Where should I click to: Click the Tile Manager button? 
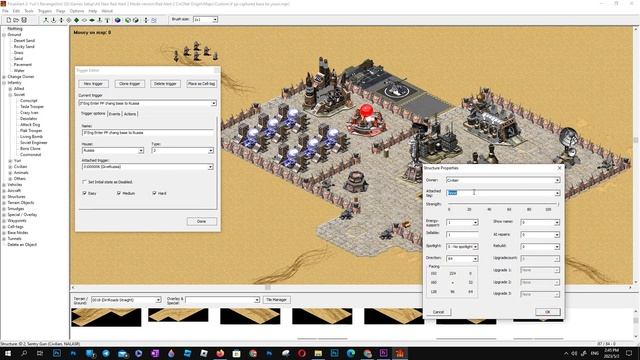pyautogui.click(x=276, y=300)
